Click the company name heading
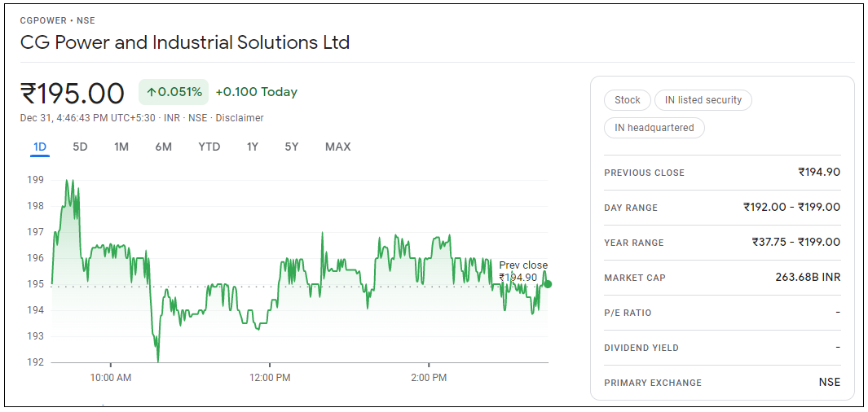Screen dimensions: 868x412 coord(185,42)
